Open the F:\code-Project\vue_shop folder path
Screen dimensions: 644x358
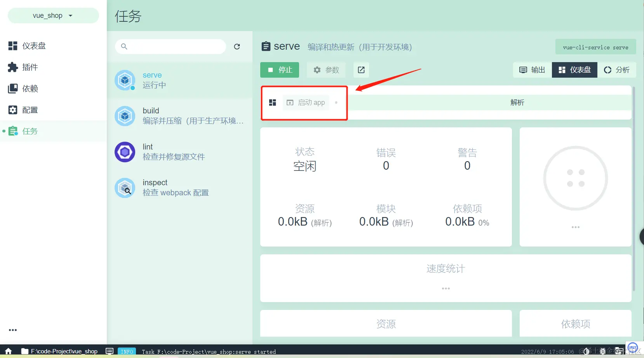tap(59, 351)
